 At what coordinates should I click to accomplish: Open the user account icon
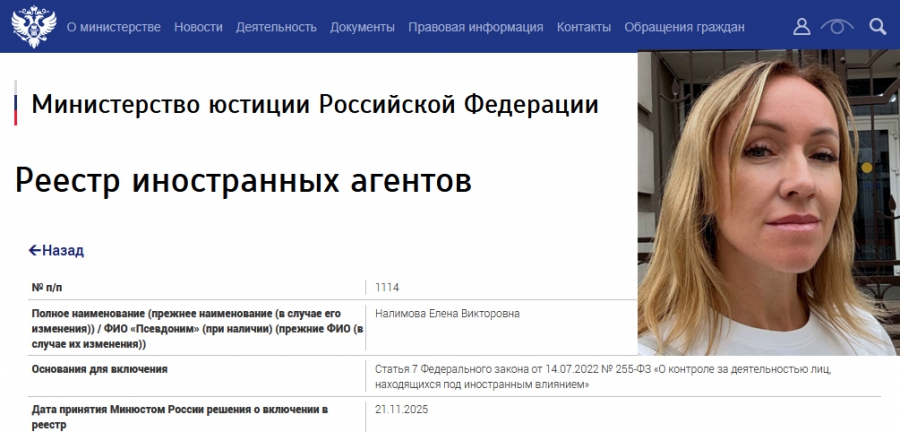pos(801,27)
